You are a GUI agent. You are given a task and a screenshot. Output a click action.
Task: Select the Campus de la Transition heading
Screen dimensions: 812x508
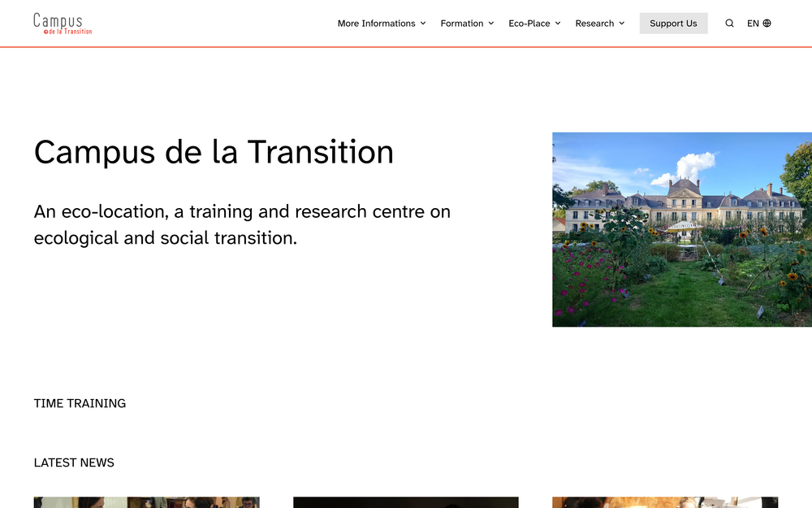click(x=214, y=153)
